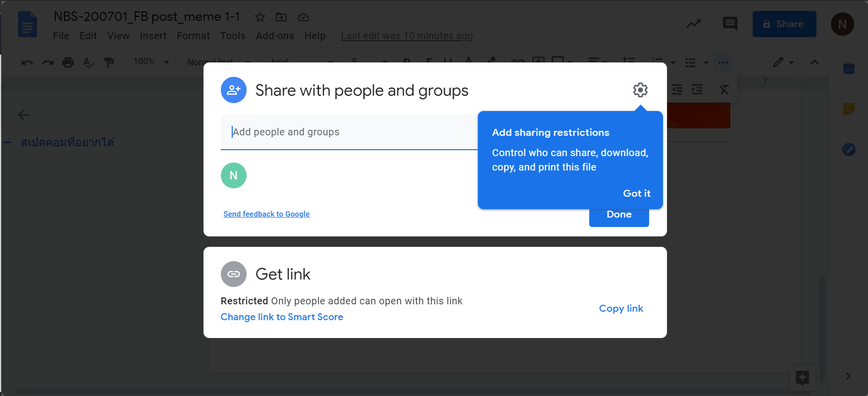Click the bulleted list icon
The width and height of the screenshot is (868, 396).
[x=690, y=62]
